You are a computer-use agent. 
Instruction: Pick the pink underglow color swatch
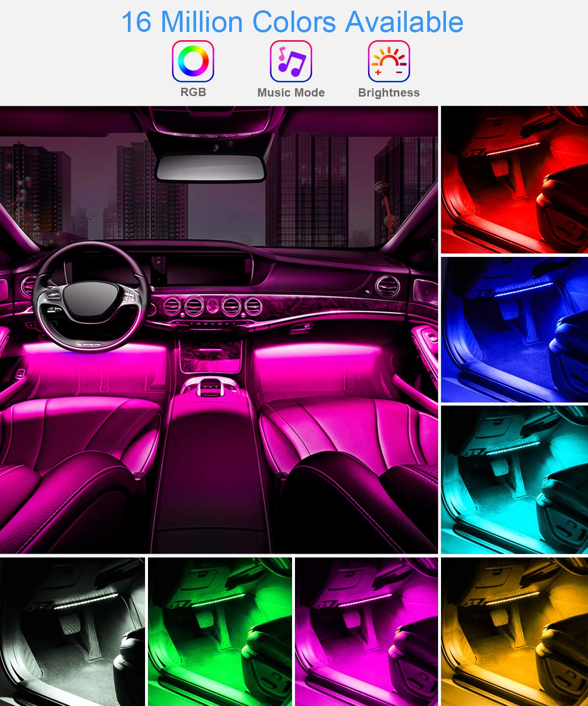(367, 632)
